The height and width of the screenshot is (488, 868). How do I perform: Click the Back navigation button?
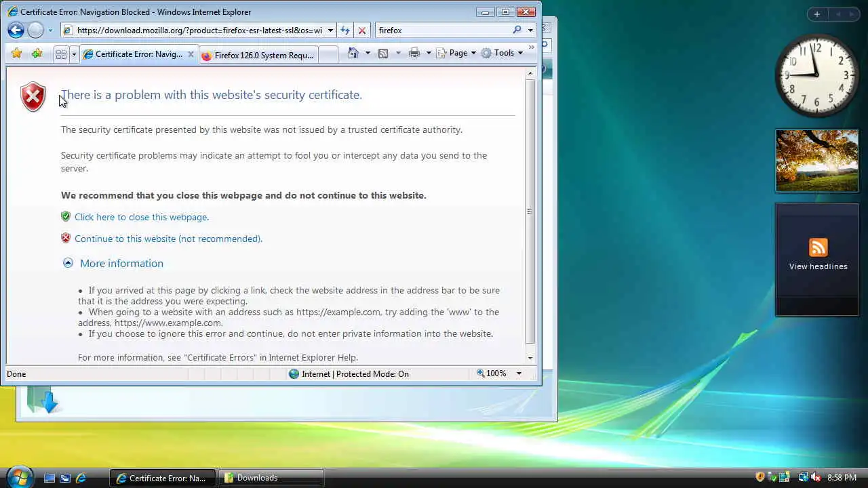point(16,30)
